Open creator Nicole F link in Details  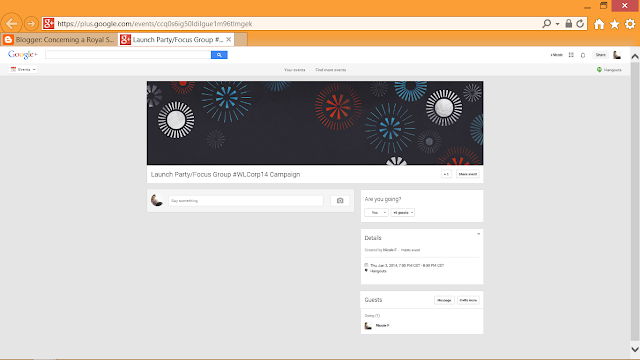390,250
